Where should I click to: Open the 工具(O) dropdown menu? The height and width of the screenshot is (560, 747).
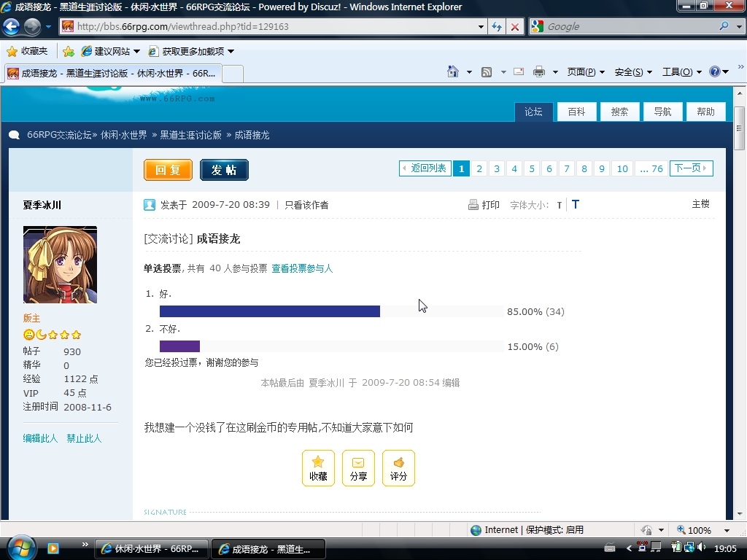click(x=682, y=72)
